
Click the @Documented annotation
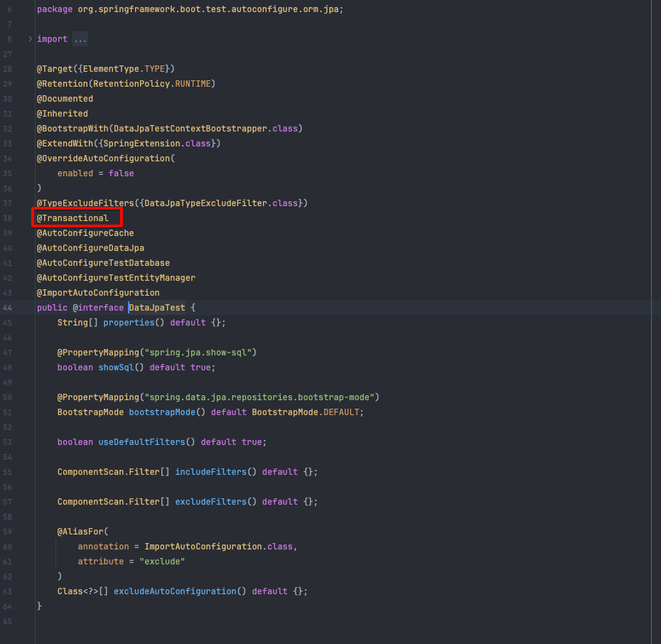pyautogui.click(x=65, y=99)
